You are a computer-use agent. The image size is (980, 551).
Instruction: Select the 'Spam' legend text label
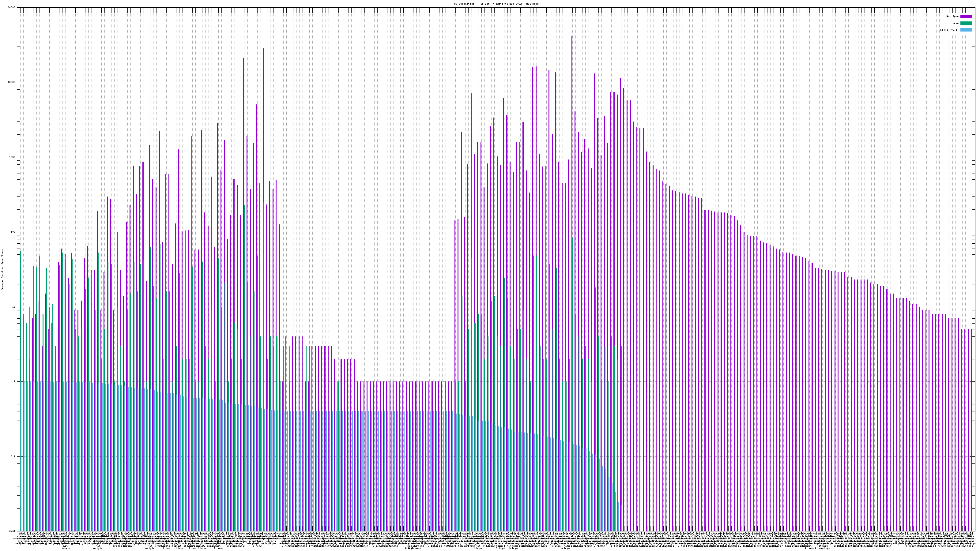pyautogui.click(x=956, y=23)
